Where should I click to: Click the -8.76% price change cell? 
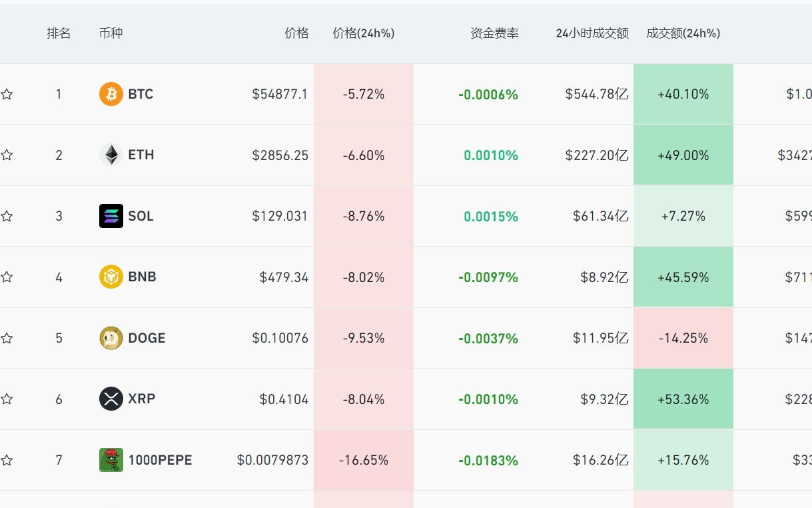click(364, 216)
